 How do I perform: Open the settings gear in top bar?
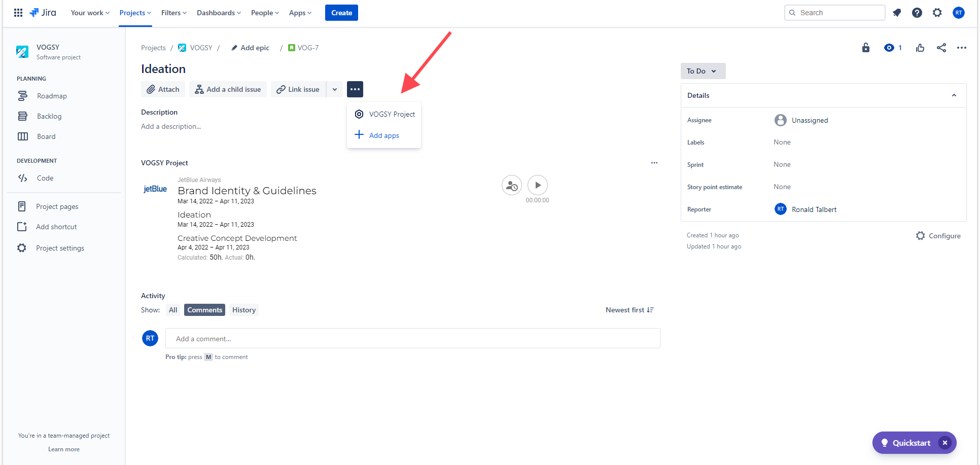(x=937, y=13)
